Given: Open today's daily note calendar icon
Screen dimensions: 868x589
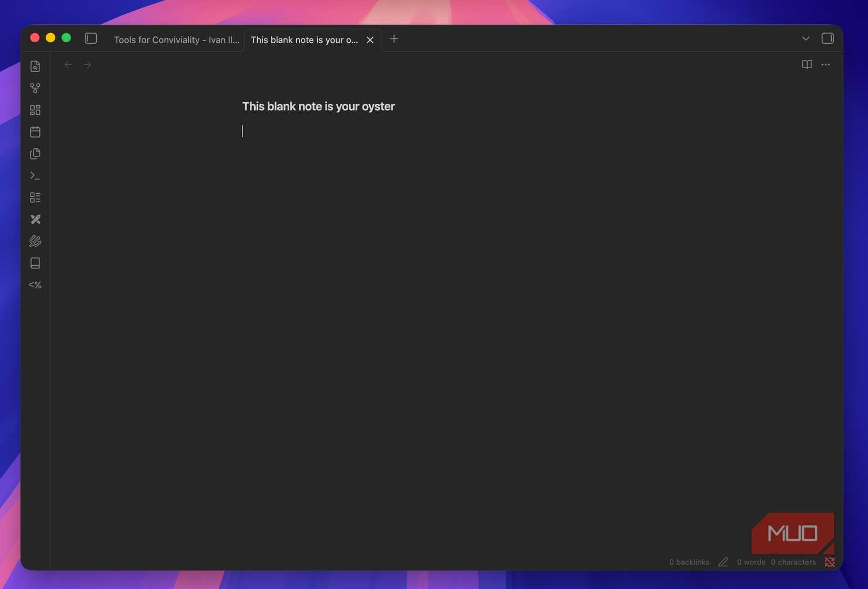Looking at the screenshot, I should click(35, 132).
